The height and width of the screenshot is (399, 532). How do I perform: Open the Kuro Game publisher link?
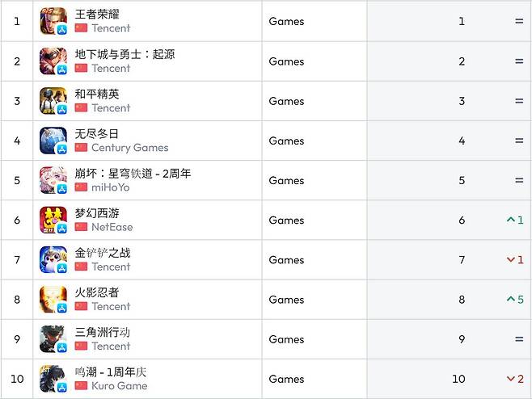[x=120, y=386]
